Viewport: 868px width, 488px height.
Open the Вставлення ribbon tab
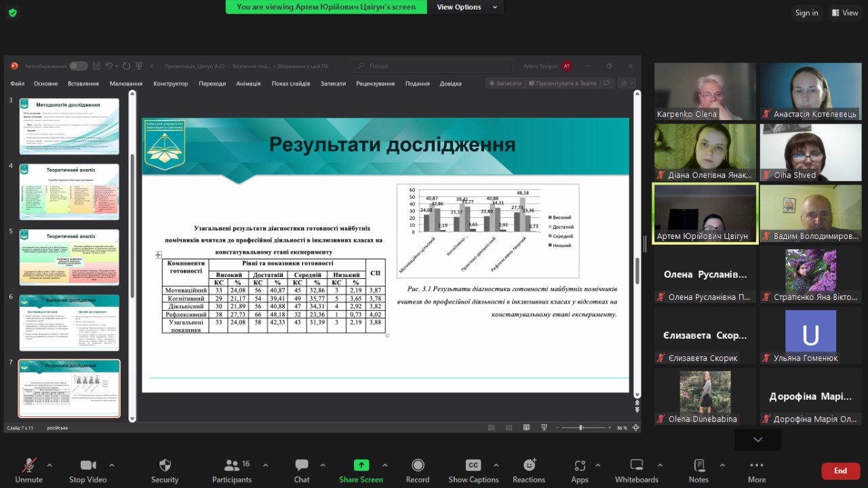click(x=83, y=83)
